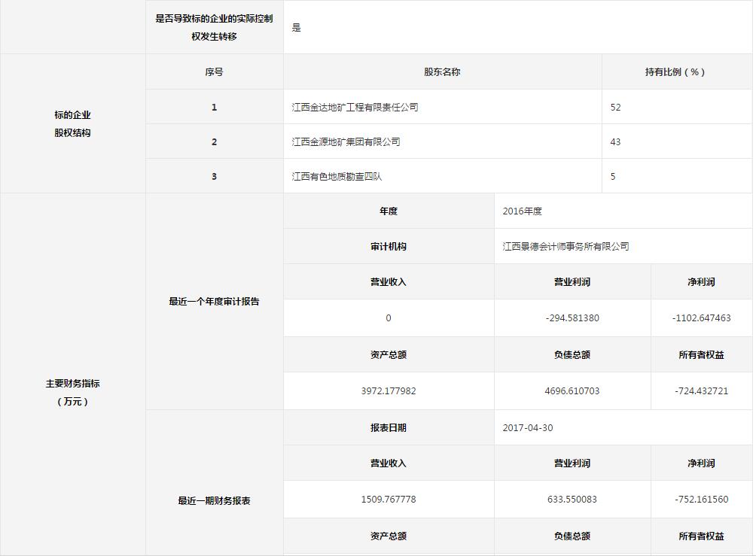Click the 持有比例(%) column header
756x556 pixels.
675,72
